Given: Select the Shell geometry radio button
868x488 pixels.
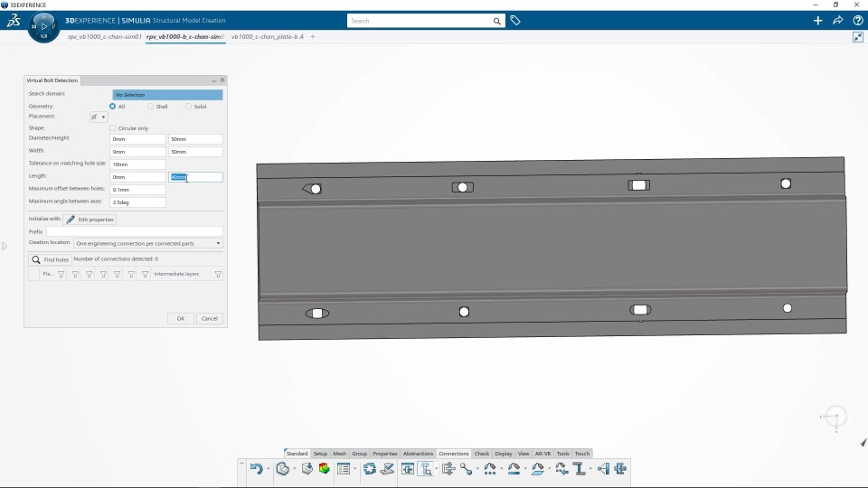Looking at the screenshot, I should 151,107.
